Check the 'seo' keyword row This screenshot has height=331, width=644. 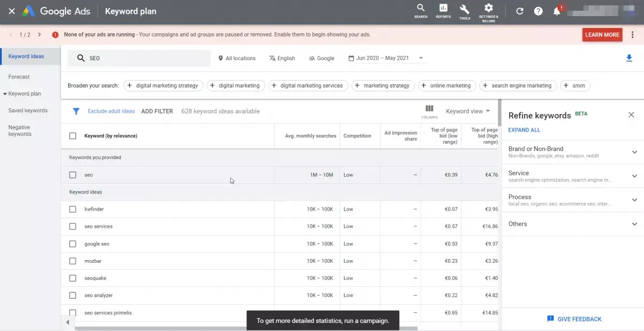pos(72,175)
